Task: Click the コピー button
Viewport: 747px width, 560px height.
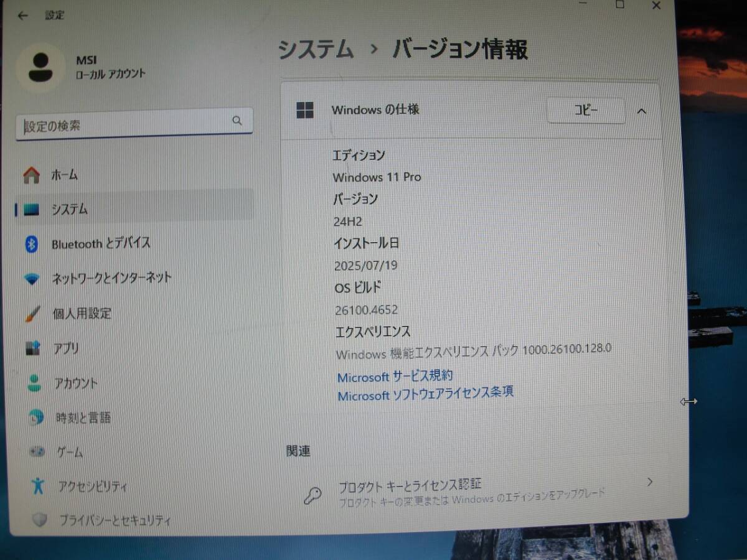Action: pyautogui.click(x=585, y=111)
